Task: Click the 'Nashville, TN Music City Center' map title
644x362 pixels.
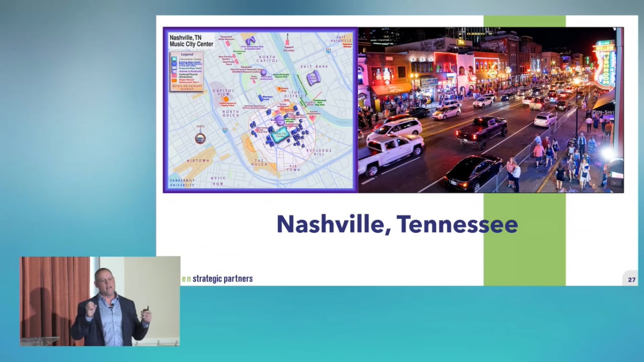Action: pyautogui.click(x=191, y=41)
